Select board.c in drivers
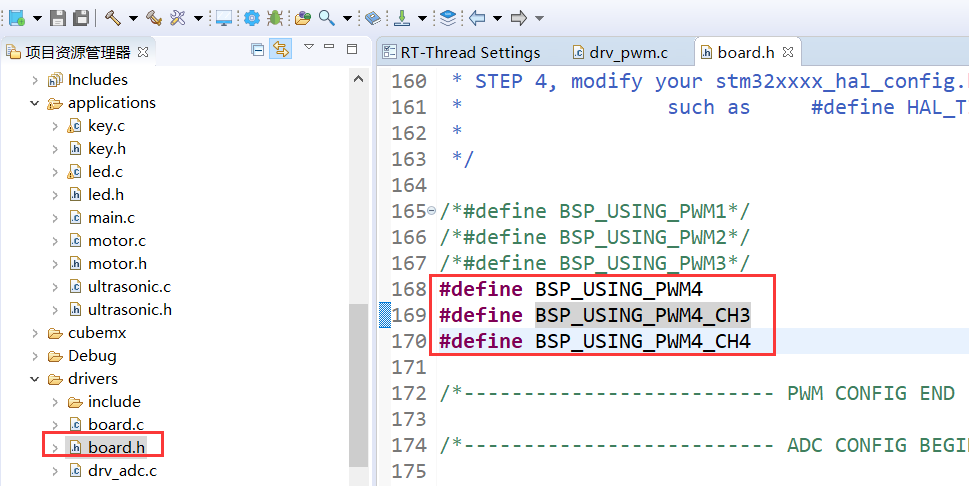The height and width of the screenshot is (486, 969). coord(116,425)
